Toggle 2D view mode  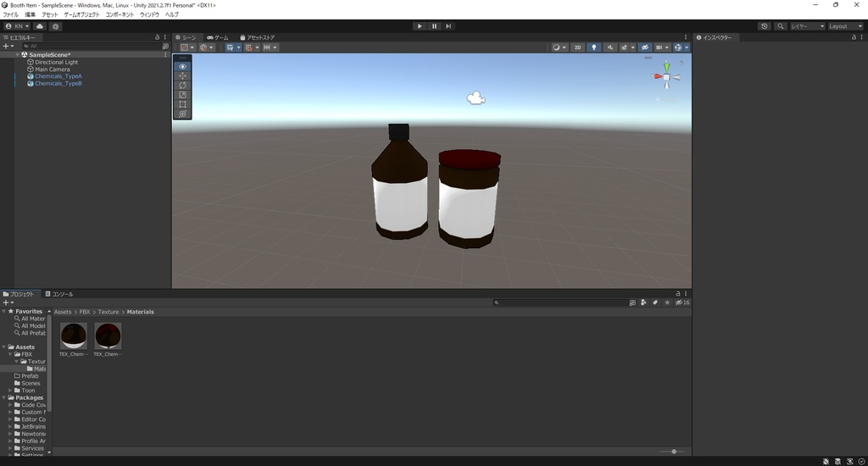(x=577, y=47)
